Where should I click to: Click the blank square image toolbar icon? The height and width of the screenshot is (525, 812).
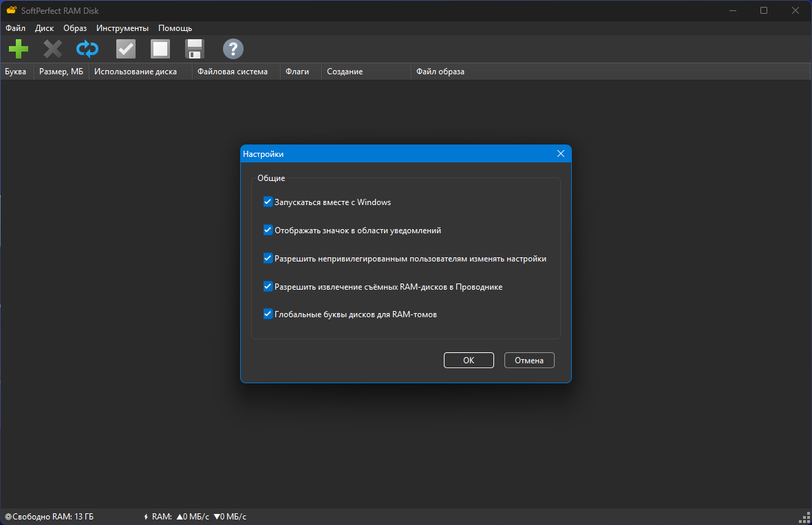point(160,49)
